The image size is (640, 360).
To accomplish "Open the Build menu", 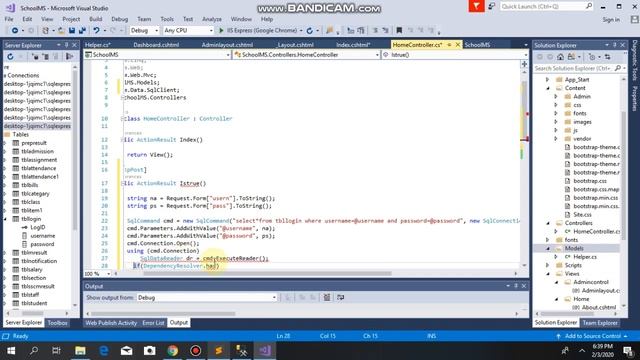I will [96, 19].
